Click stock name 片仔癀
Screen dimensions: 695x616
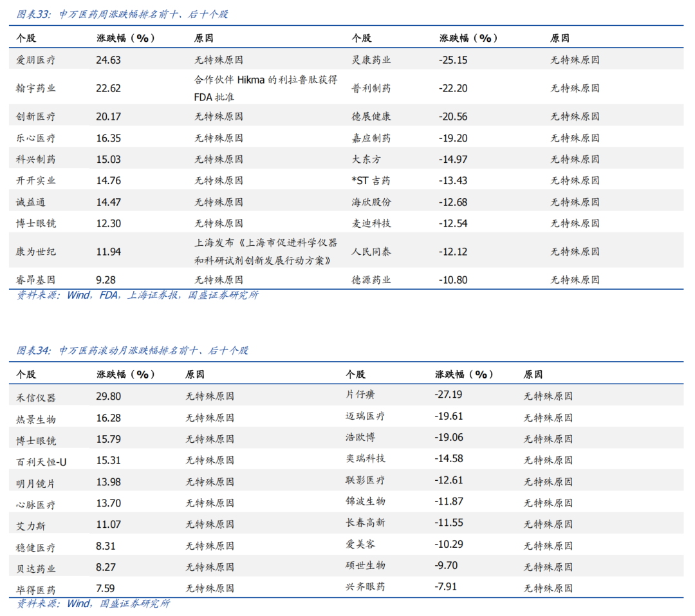click(360, 395)
